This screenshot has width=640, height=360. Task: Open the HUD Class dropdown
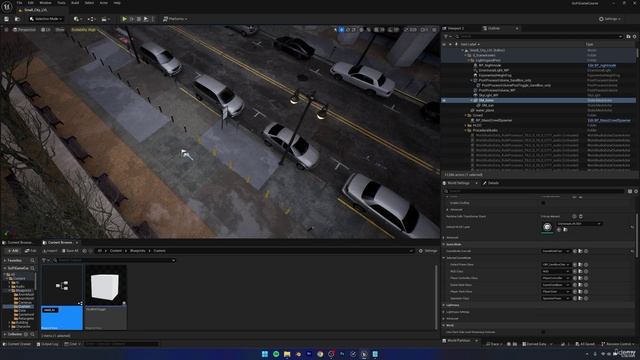click(556, 271)
